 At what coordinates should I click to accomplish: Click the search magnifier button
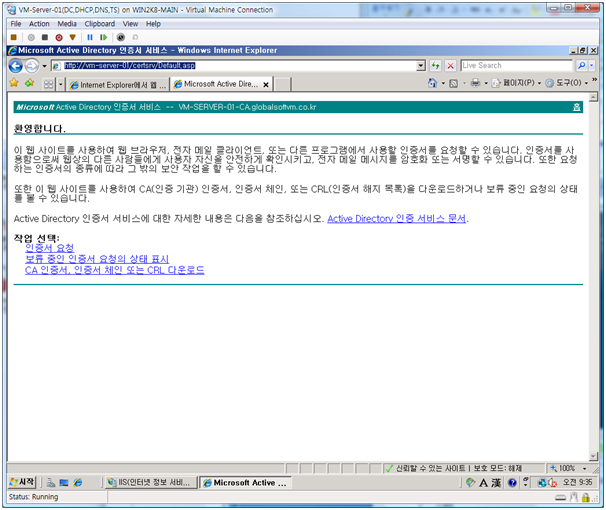pyautogui.click(x=581, y=66)
